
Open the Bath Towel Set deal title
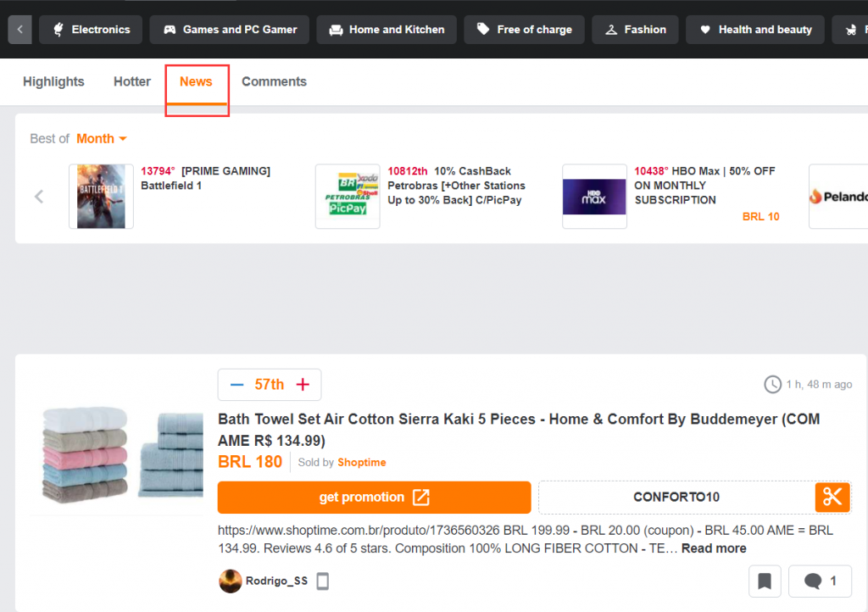519,430
